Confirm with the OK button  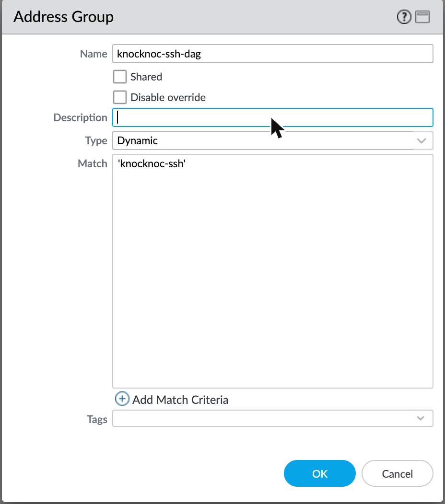coord(319,473)
